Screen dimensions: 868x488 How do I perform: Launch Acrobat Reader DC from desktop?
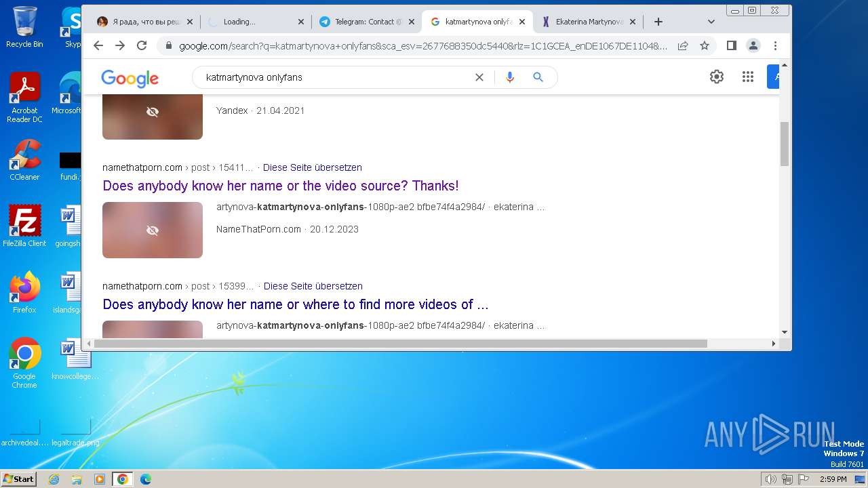pos(24,98)
